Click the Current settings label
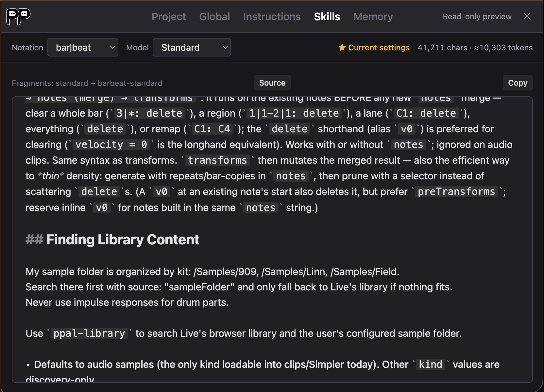 click(x=379, y=48)
